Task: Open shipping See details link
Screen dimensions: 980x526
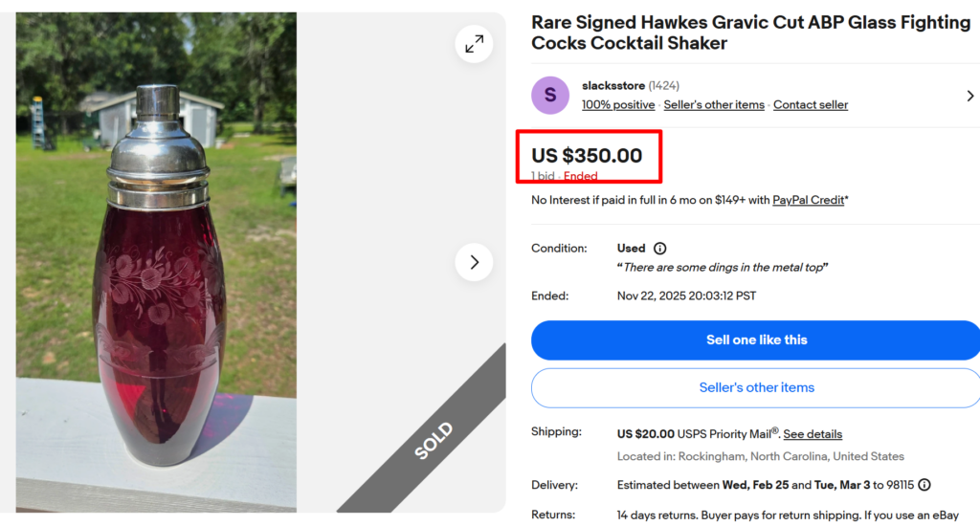Action: (x=813, y=434)
